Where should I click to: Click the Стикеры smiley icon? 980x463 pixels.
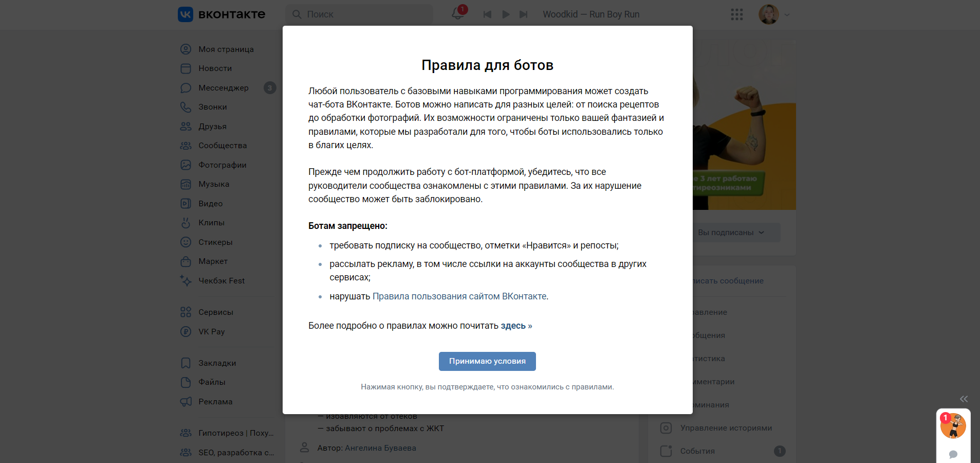[186, 242]
